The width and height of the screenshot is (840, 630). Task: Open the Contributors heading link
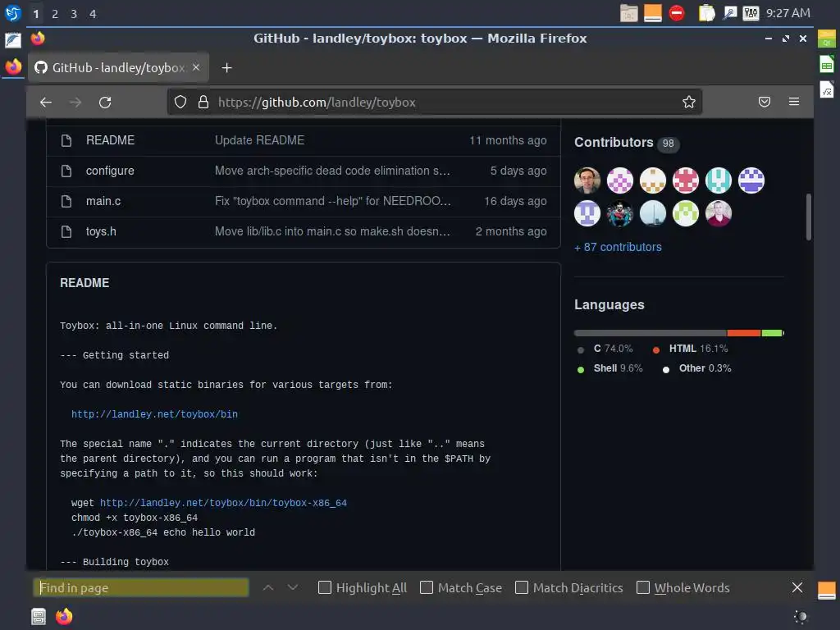(614, 143)
